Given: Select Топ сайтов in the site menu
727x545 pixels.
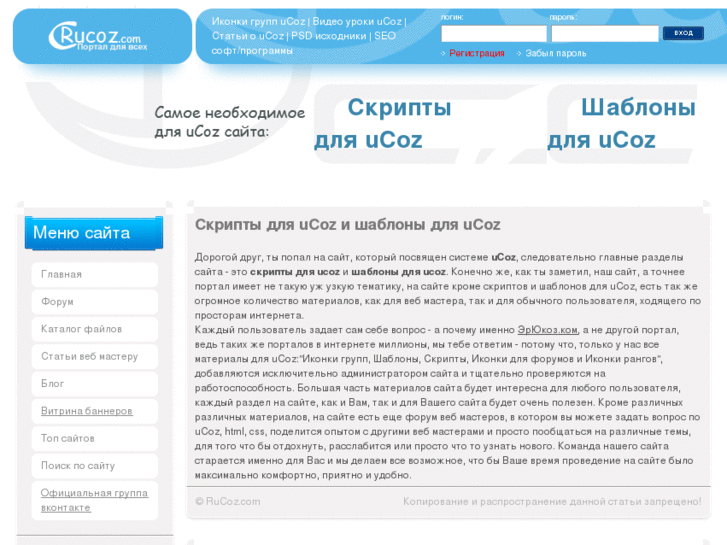Looking at the screenshot, I should (95, 438).
